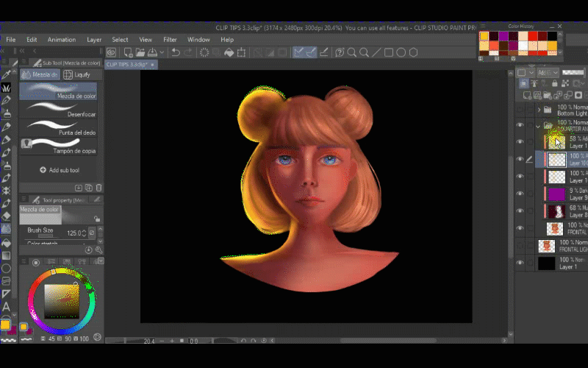Screen dimensions: 588x368
Task: Open the layer blending mode dropdown
Action: coord(547,73)
